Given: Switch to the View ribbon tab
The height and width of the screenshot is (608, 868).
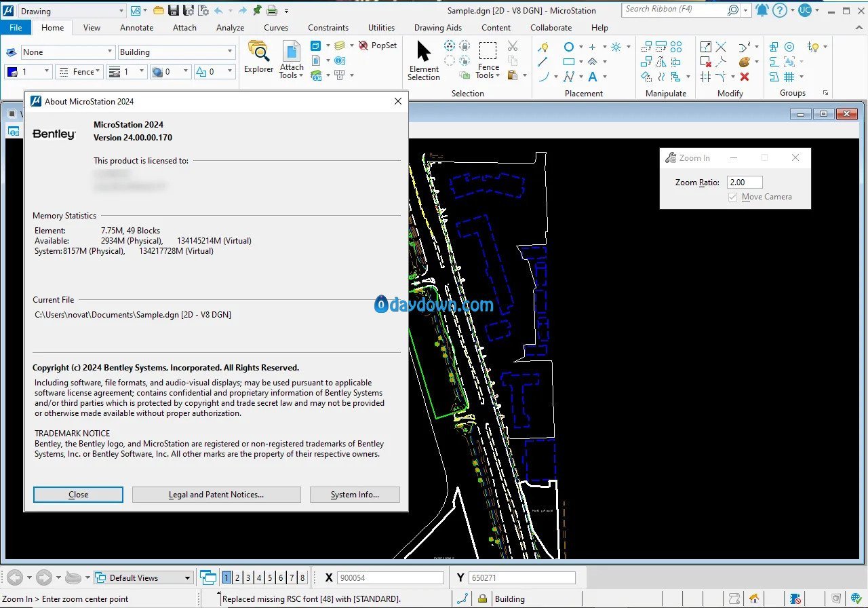Looking at the screenshot, I should (x=92, y=28).
